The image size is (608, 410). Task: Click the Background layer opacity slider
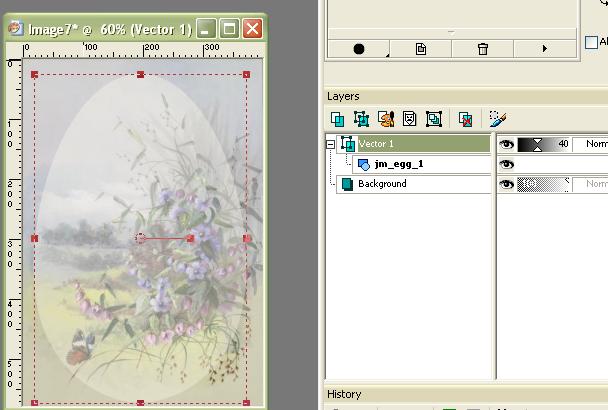click(x=543, y=184)
